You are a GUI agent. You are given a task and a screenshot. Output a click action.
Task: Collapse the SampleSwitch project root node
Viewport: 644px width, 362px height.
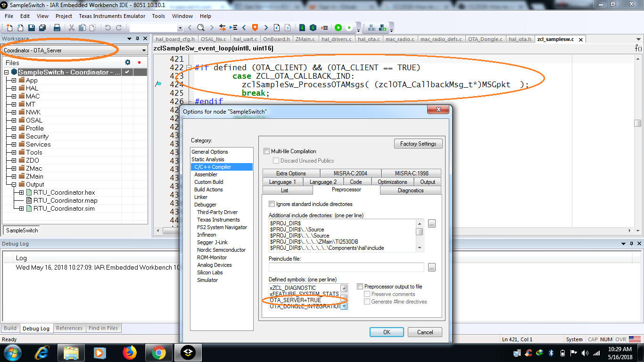coord(6,73)
